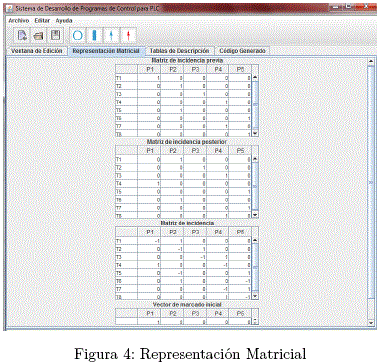The width and height of the screenshot is (380, 362).
Task: Click down arrow of previa matrix scrollbar
Action: (x=255, y=133)
